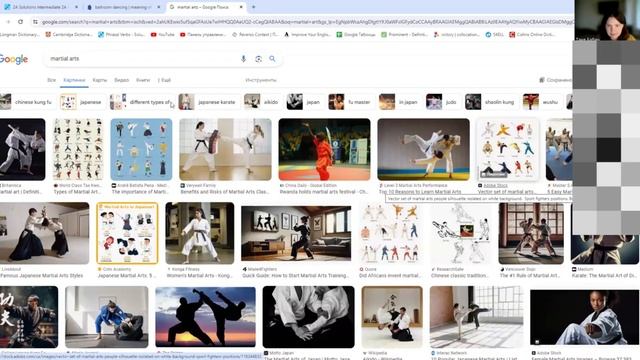This screenshot has width=640, height=360.
Task: Open the Collins Online Dictionary bookmark
Action: tap(533, 35)
